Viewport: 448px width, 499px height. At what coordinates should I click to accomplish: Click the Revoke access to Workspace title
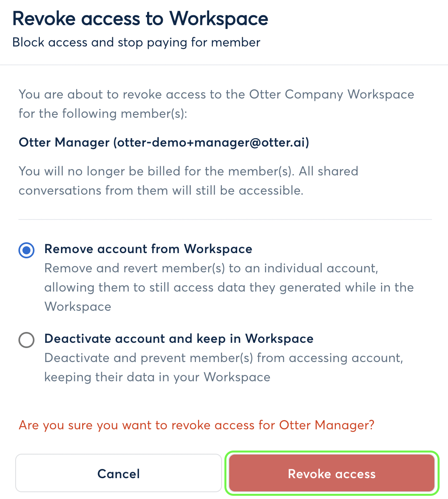(141, 18)
